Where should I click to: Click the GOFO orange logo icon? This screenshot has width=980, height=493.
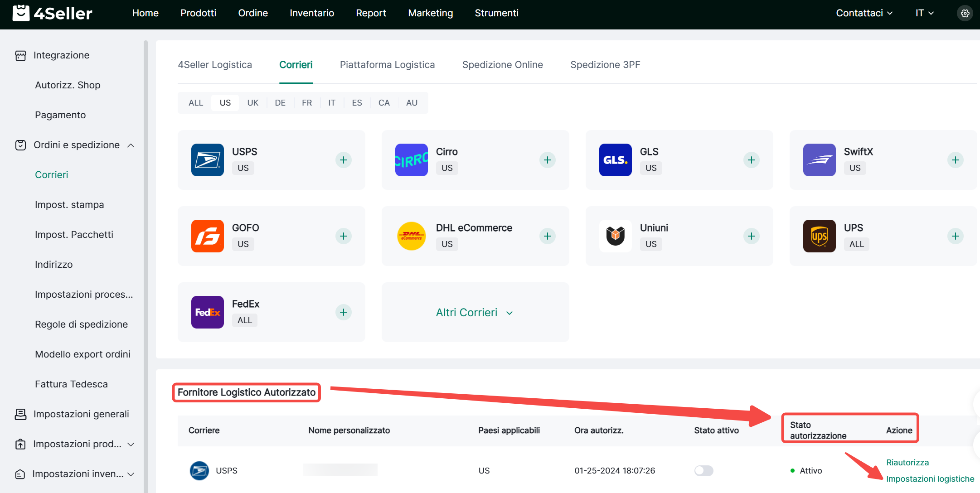click(208, 236)
